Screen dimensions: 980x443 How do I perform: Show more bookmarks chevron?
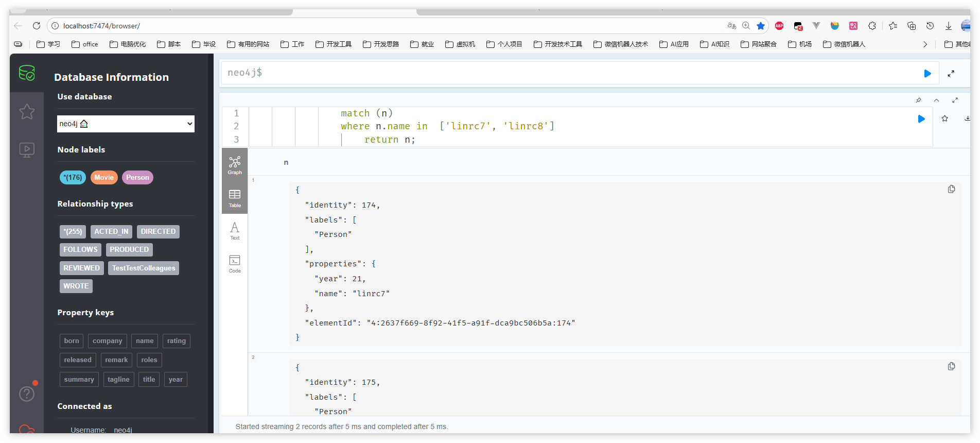coord(925,44)
